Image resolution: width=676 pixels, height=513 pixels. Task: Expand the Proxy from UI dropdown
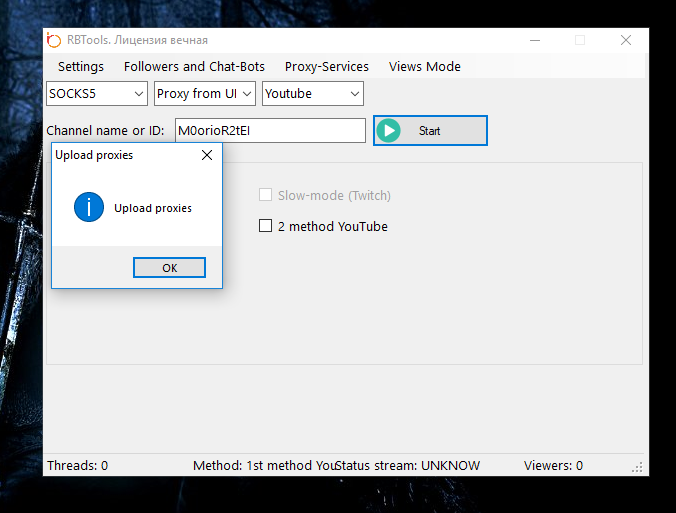coord(205,94)
